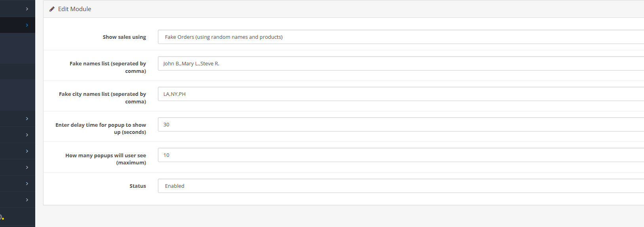Click the How many popups label
This screenshot has width=644, height=227.
coord(106,159)
